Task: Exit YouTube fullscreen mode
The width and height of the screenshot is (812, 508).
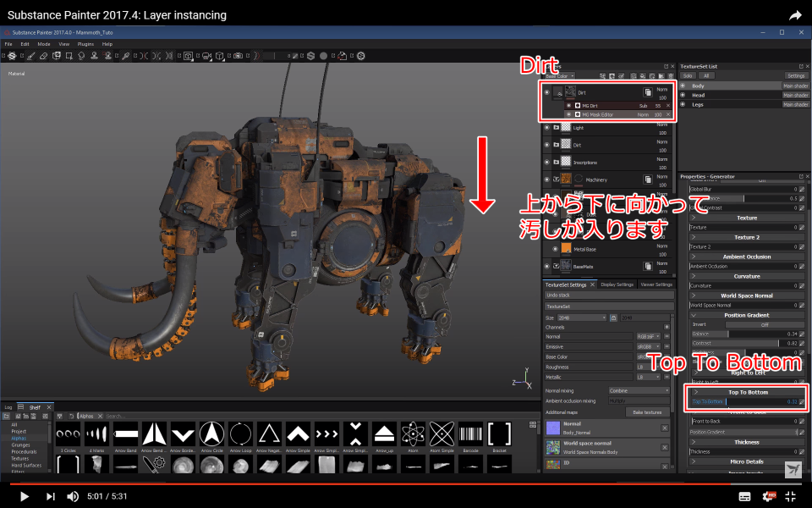Action: (x=790, y=496)
